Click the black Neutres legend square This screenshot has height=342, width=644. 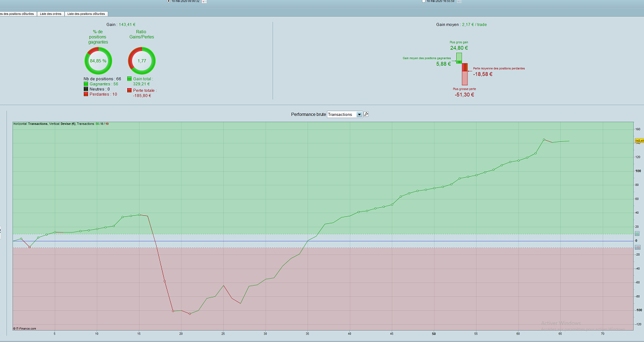[85, 89]
